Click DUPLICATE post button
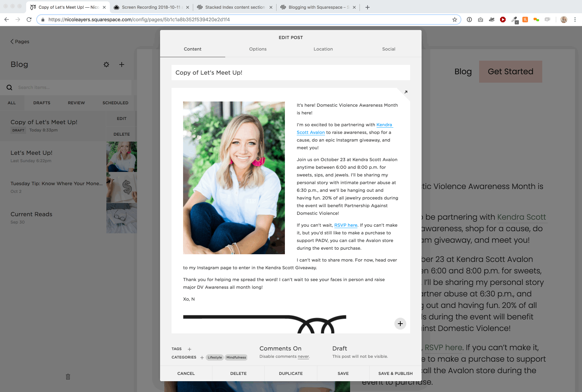The height and width of the screenshot is (392, 582). (x=291, y=374)
